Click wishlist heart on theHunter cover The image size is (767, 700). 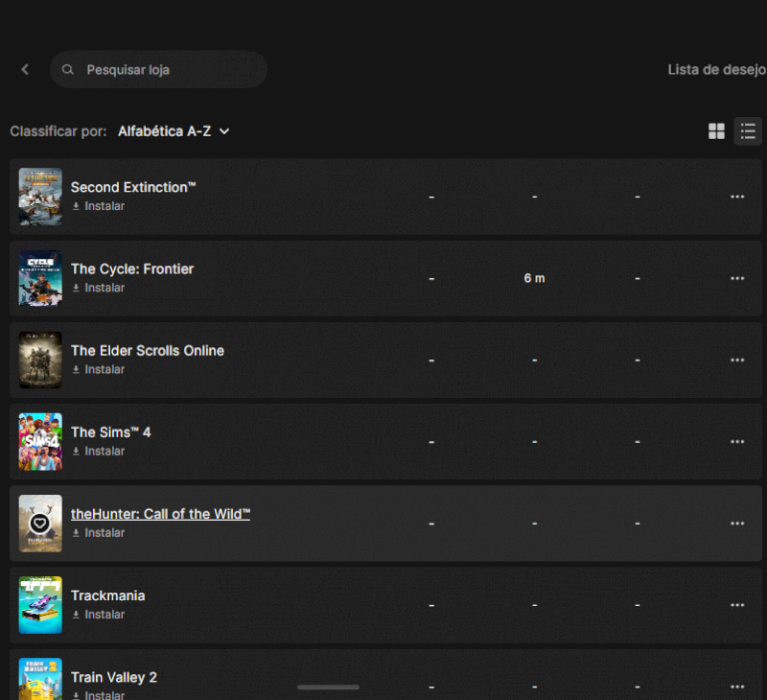[39, 524]
